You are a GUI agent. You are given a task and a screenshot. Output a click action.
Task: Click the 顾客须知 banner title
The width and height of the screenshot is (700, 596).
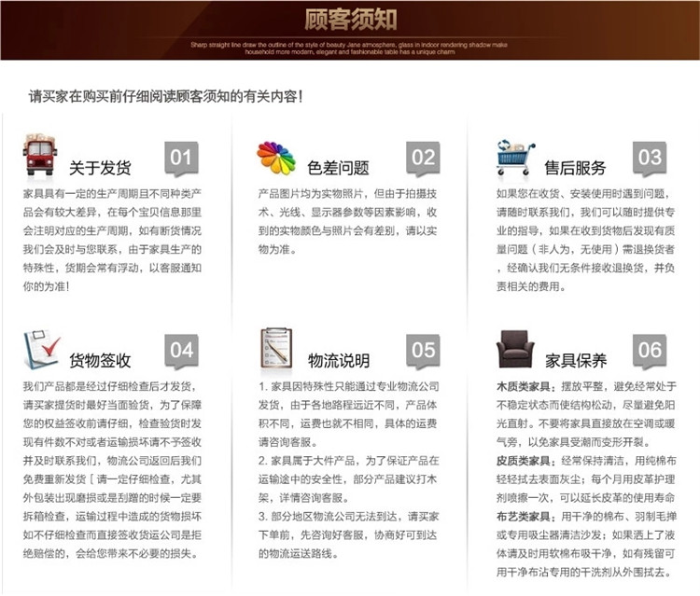(x=350, y=21)
